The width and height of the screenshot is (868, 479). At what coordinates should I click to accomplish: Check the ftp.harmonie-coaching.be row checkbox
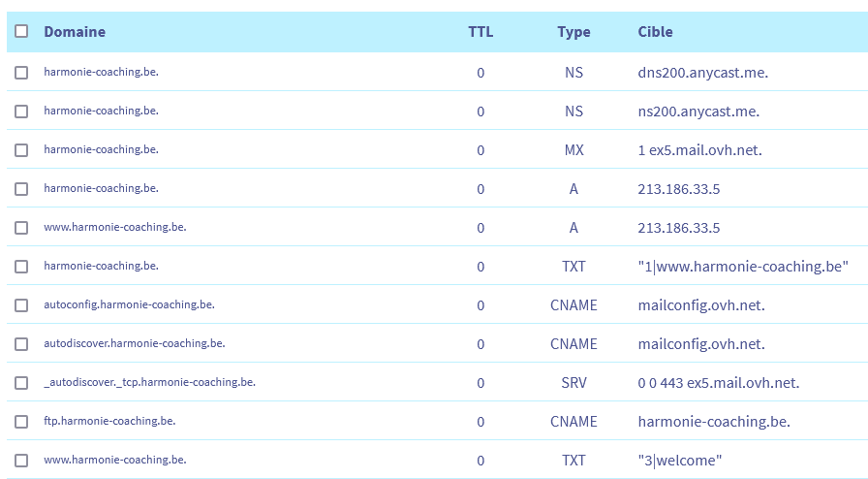pos(21,422)
